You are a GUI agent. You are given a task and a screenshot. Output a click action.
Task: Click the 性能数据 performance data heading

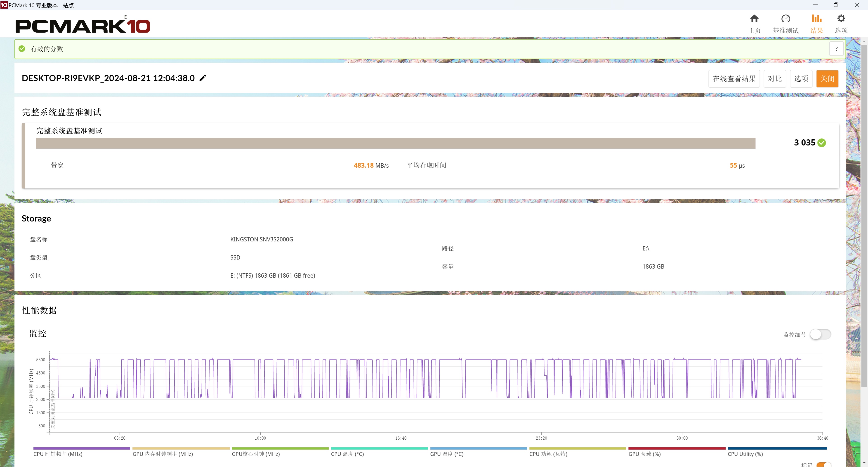tap(39, 311)
